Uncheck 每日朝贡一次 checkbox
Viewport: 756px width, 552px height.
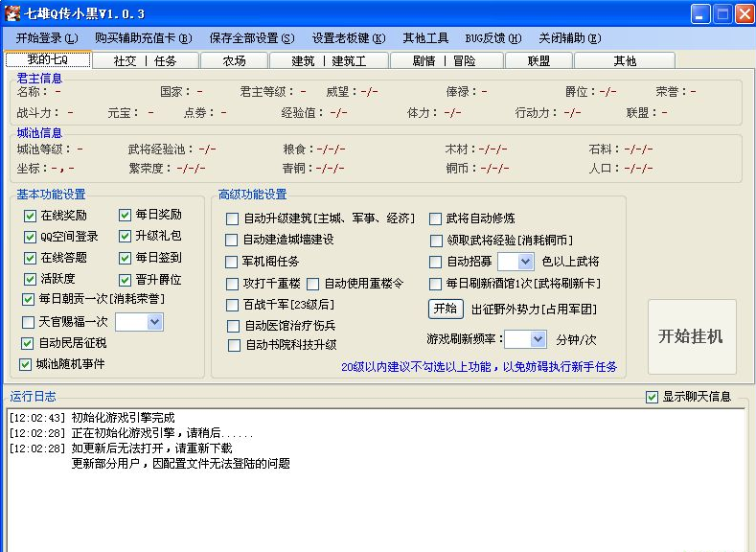(28, 299)
